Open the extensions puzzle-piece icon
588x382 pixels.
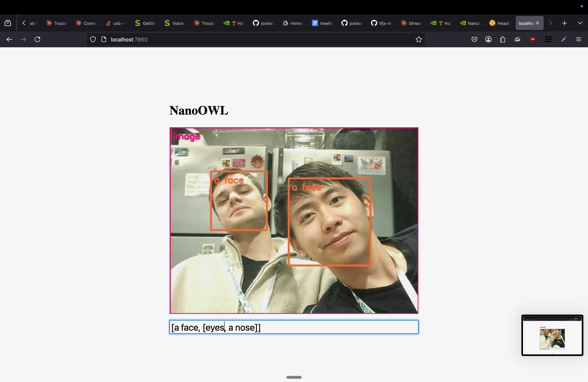click(502, 39)
